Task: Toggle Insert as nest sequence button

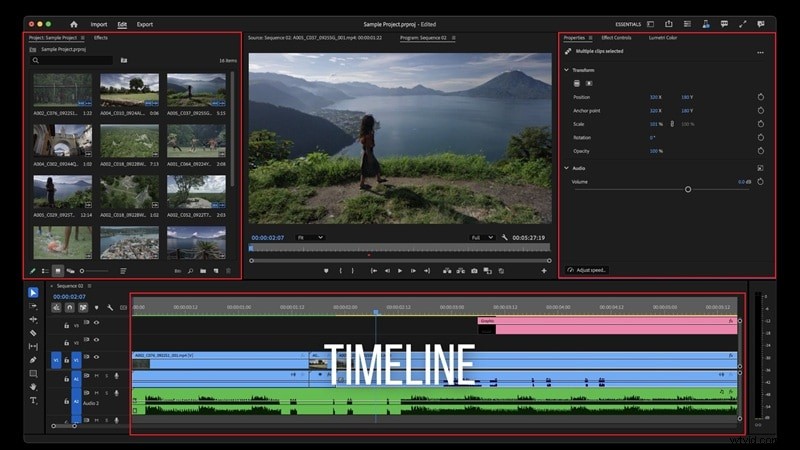Action: click(56, 308)
